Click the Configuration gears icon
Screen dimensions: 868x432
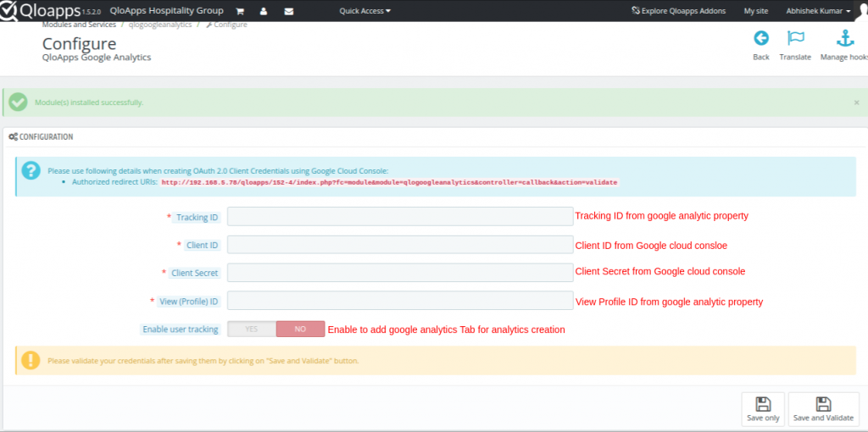pos(14,136)
